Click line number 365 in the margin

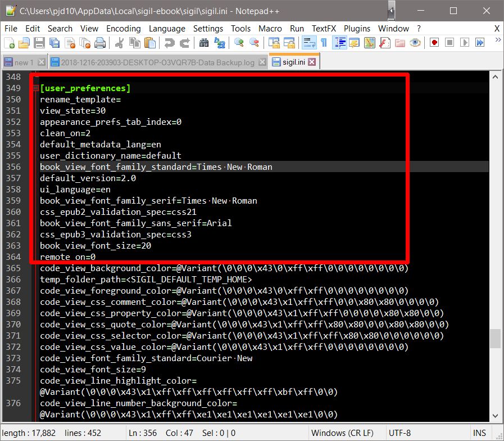pos(13,268)
